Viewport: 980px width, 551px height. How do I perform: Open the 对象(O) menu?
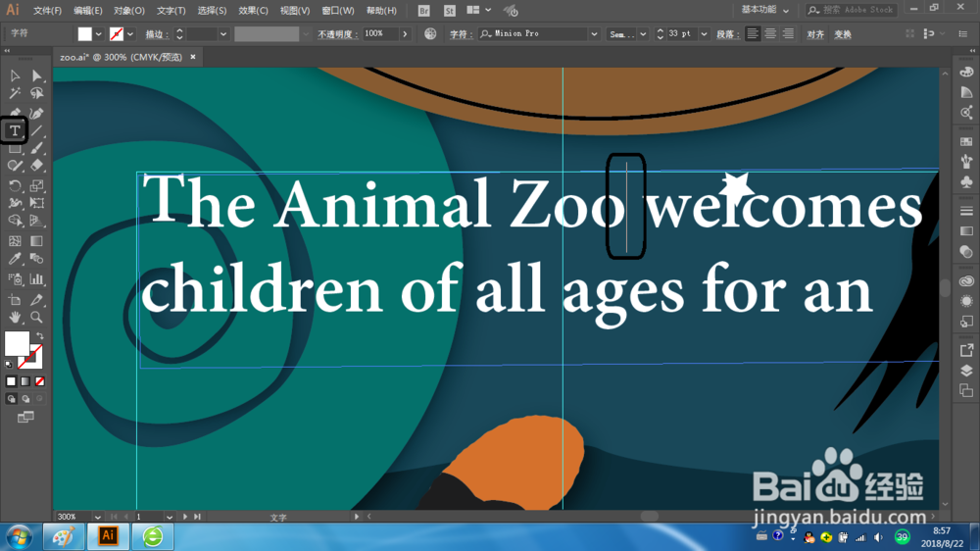[128, 11]
